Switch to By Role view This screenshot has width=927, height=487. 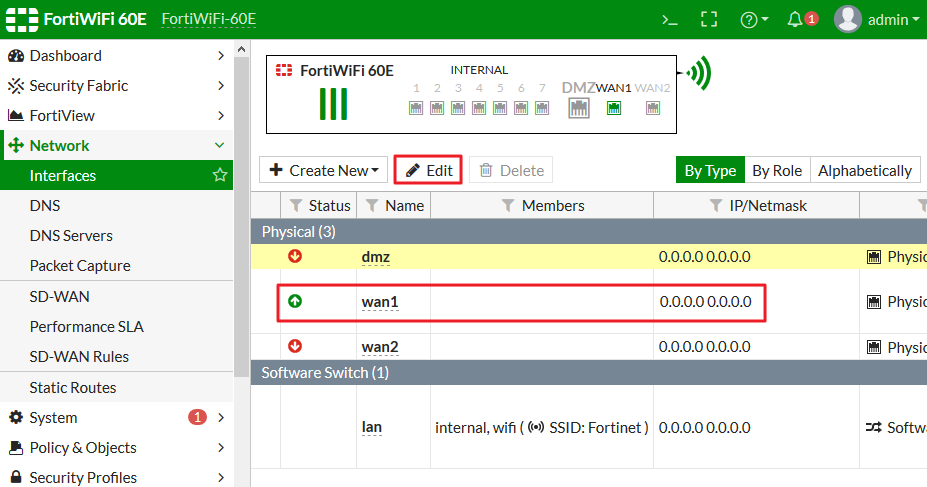pos(777,171)
